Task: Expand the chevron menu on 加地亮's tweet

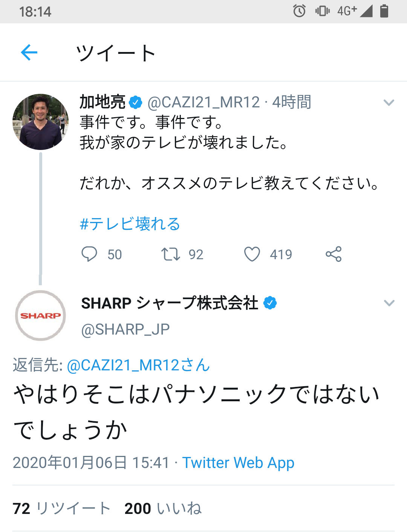Action: (389, 102)
